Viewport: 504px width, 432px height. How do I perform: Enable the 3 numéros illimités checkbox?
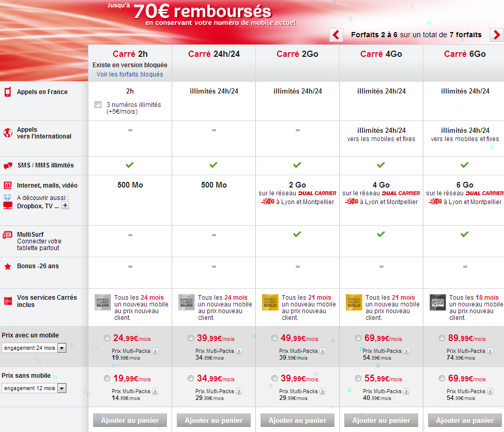tap(98, 105)
